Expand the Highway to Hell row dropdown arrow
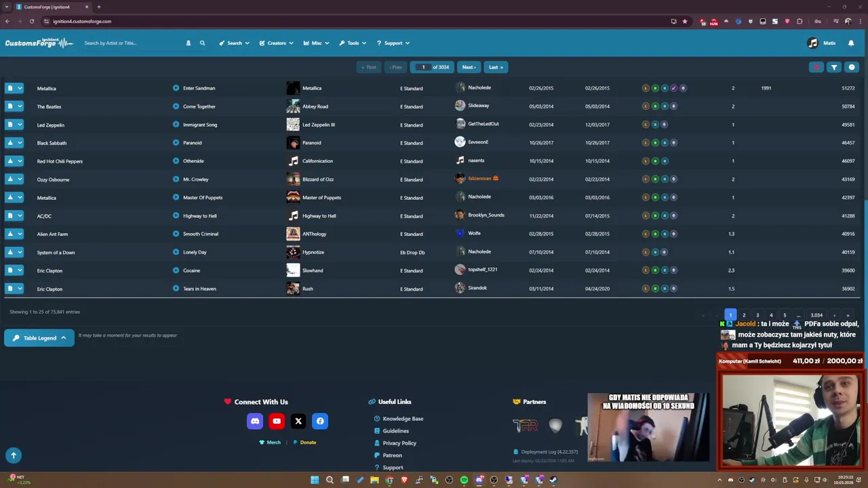Viewport: 868px width, 488px height. click(20, 216)
